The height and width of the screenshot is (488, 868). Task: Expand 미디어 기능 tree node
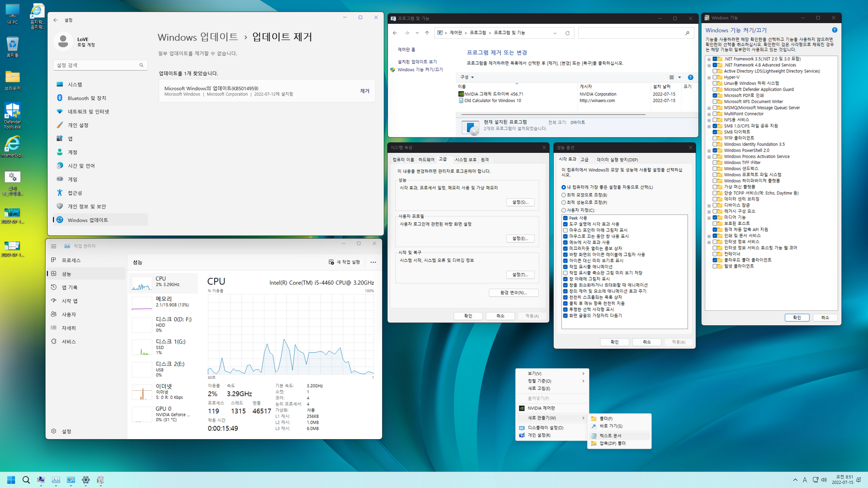pos(709,218)
